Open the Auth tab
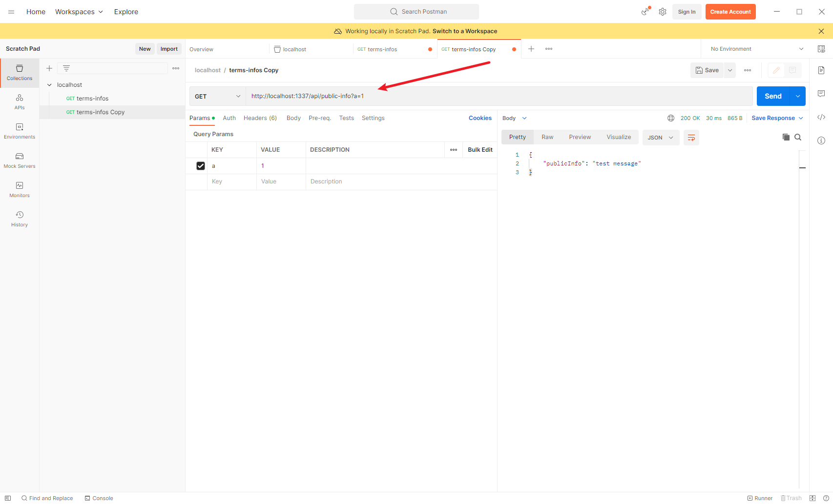 (x=229, y=118)
